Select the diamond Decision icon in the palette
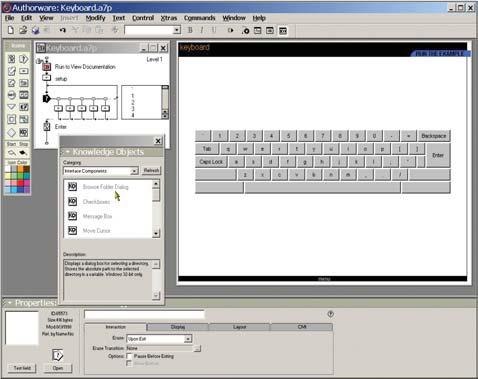The width and height of the screenshot is (478, 379). [12, 132]
